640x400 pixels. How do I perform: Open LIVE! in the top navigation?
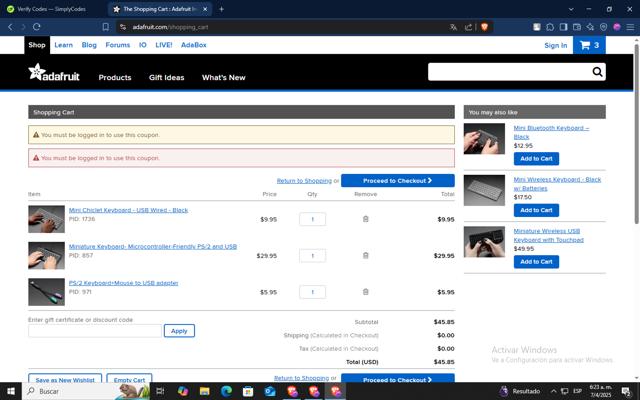[164, 45]
